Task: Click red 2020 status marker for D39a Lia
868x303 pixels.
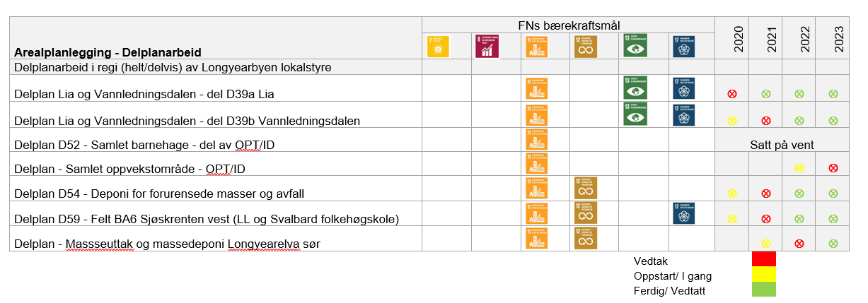Action: [731, 94]
